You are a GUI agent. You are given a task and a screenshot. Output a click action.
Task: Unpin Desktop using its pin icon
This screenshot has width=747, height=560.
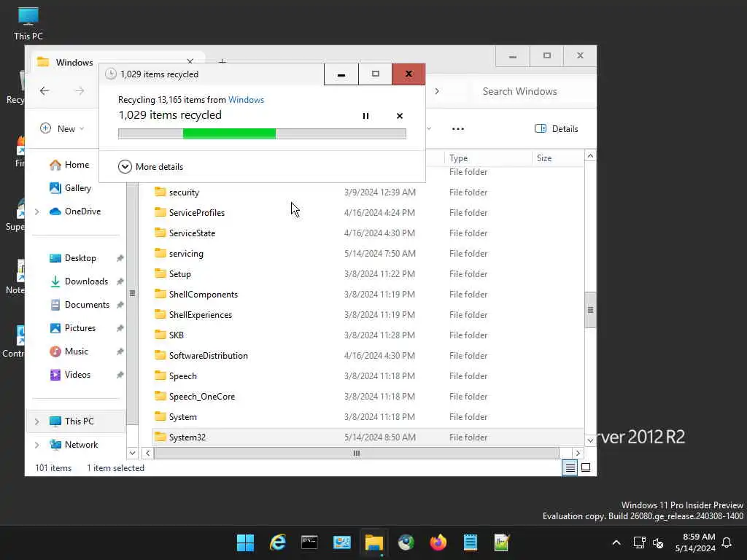tap(120, 258)
